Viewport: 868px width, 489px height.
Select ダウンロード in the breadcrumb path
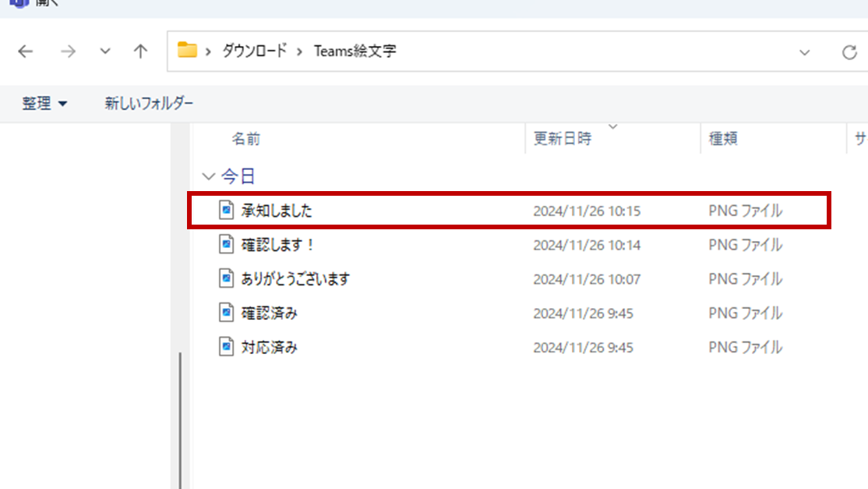tap(254, 51)
